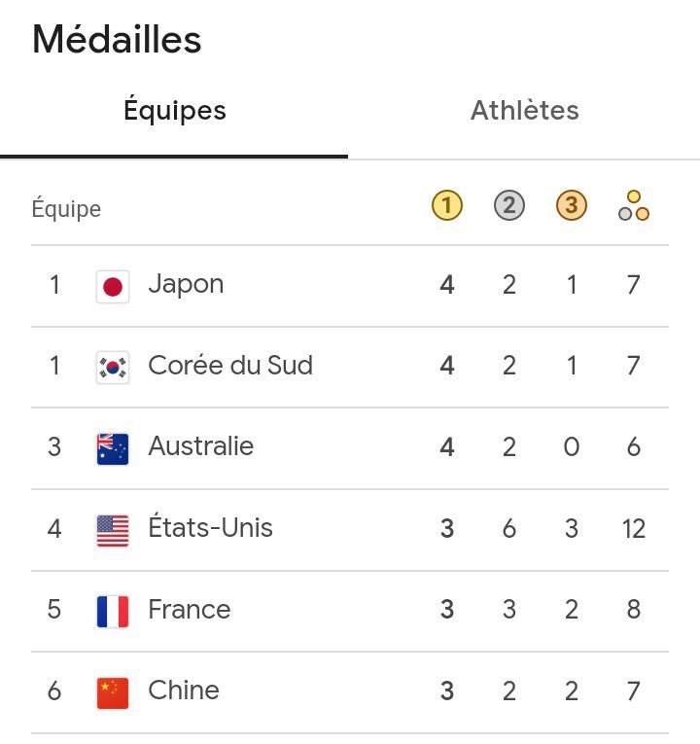Viewport: 700px width, 744px height.
Task: Click the South Korea flag icon
Action: pos(113,367)
